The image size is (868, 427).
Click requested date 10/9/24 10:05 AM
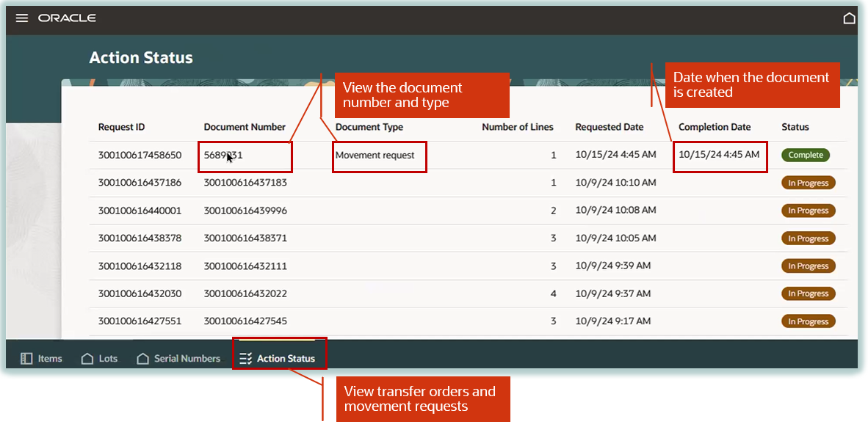pyautogui.click(x=615, y=238)
